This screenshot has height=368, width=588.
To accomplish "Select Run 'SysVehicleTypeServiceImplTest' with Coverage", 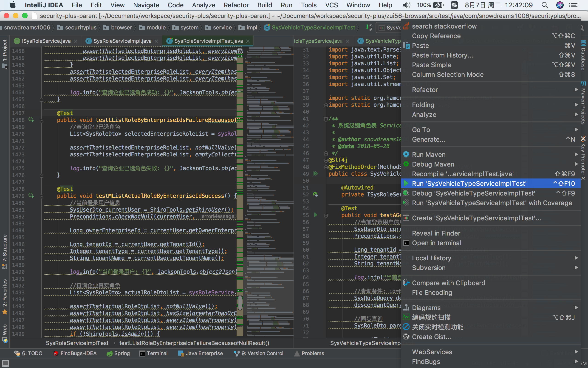I will 491,203.
